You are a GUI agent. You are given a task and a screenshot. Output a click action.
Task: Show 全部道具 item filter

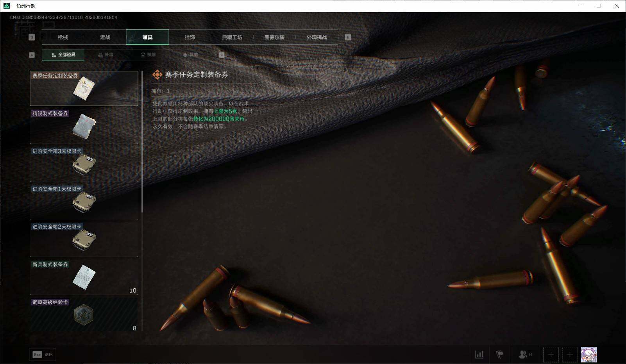pyautogui.click(x=63, y=55)
